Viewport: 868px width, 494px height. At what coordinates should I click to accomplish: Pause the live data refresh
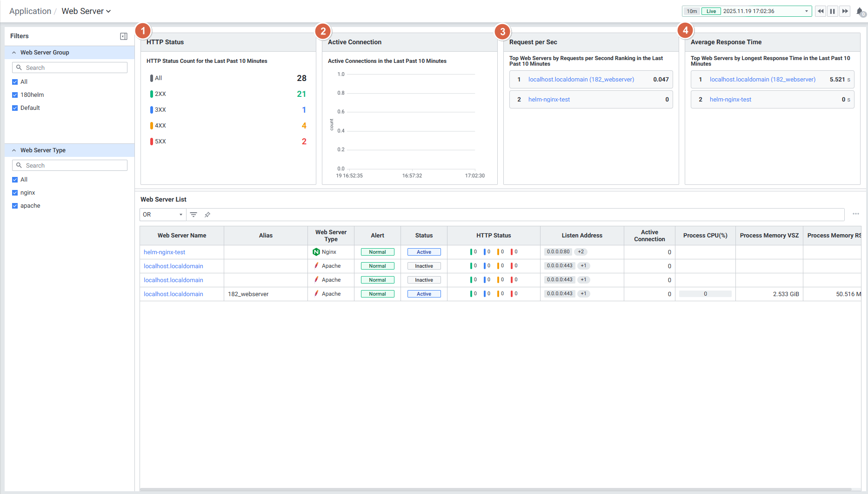point(833,11)
